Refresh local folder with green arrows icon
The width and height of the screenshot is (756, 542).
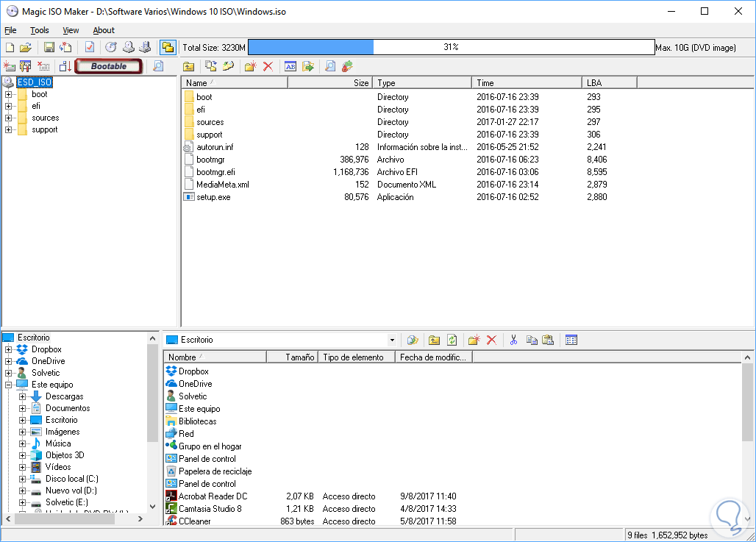pyautogui.click(x=452, y=340)
